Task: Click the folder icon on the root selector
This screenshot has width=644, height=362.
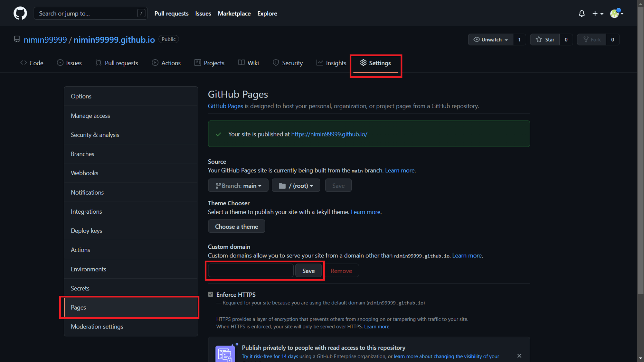Action: (282, 186)
